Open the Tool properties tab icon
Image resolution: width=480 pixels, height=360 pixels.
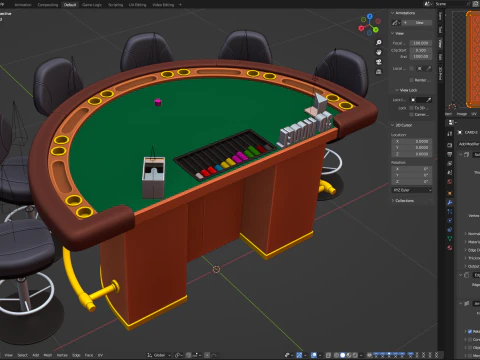coord(450,134)
